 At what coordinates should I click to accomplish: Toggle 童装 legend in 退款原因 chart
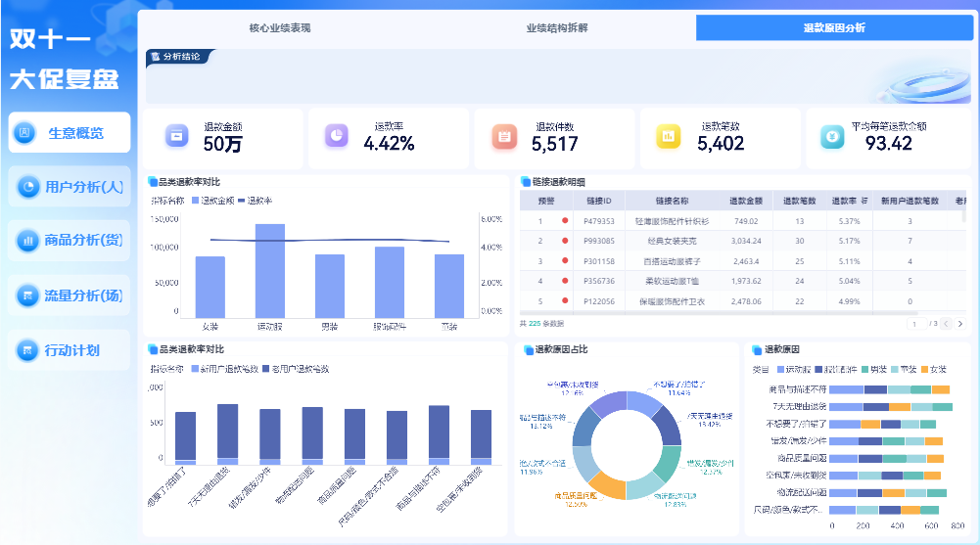pos(904,370)
